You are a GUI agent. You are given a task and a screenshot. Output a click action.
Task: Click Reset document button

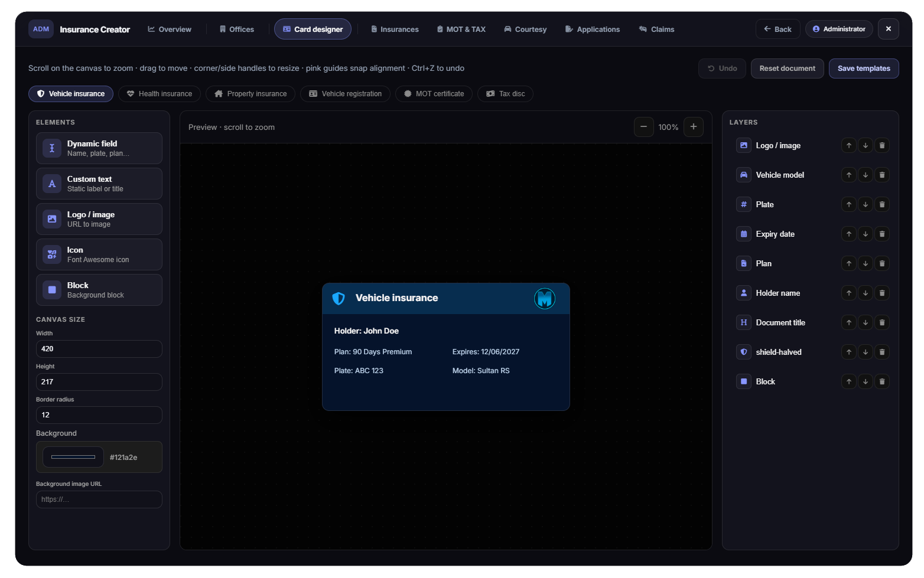(x=787, y=68)
